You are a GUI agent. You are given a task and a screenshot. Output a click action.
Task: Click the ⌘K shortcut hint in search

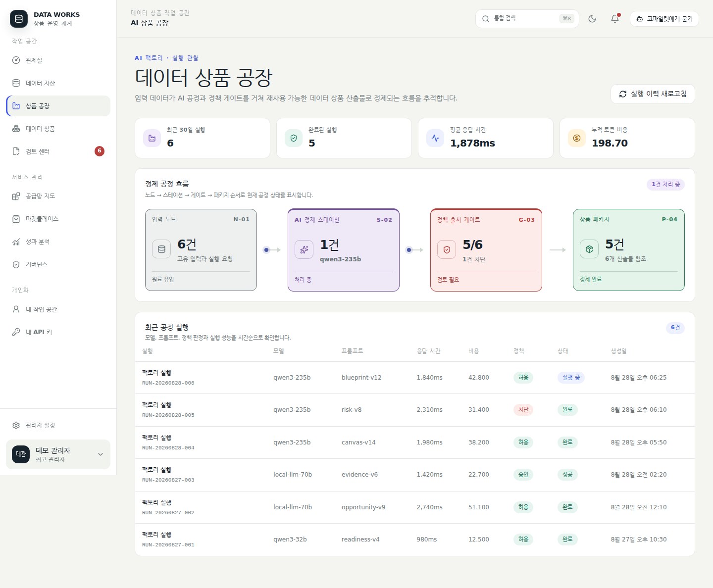(567, 19)
